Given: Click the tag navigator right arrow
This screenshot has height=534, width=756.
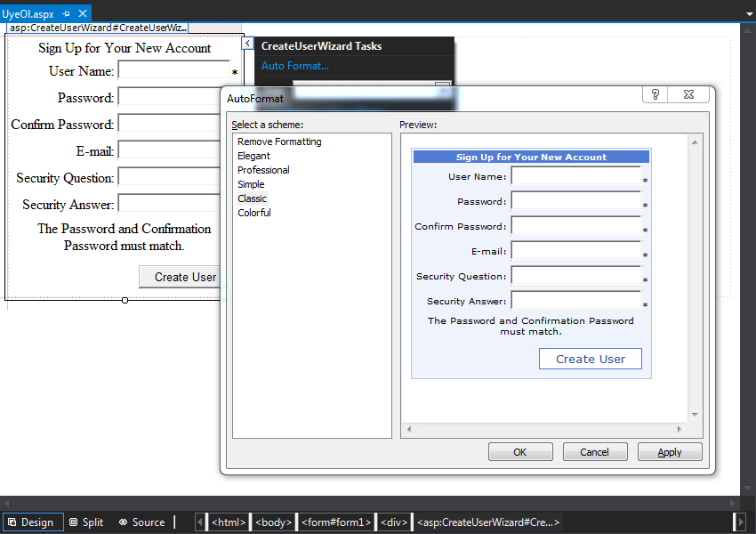Looking at the screenshot, I should point(741,522).
